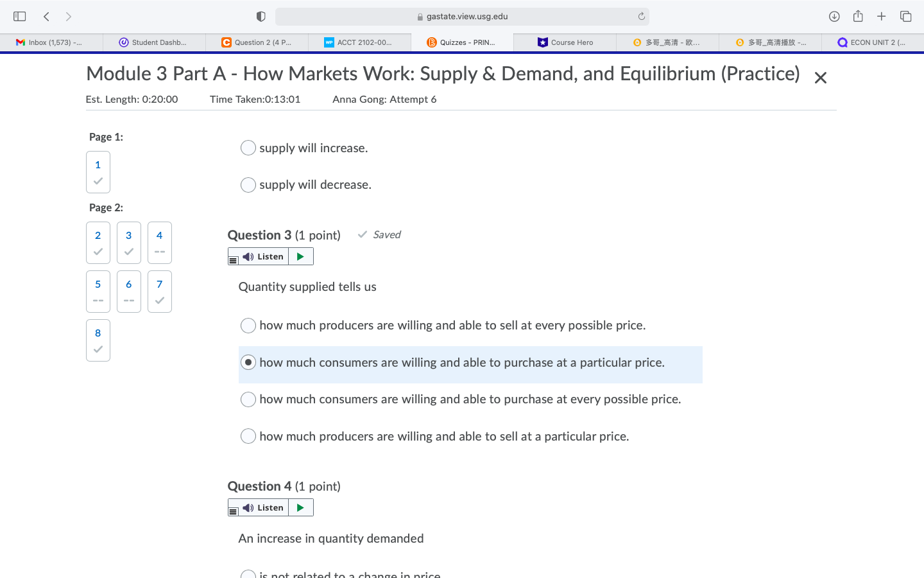The image size is (924, 578).
Task: Open the Safari tab overview icon
Action: [x=905, y=16]
